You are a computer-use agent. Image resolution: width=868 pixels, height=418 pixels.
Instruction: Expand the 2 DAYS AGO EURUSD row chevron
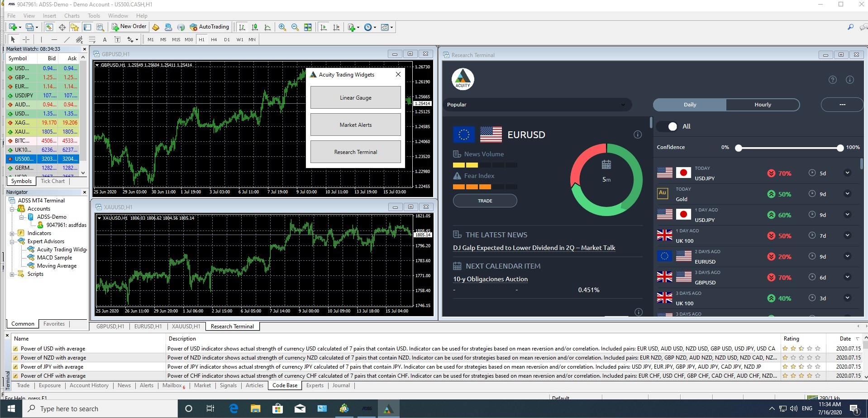tap(847, 256)
